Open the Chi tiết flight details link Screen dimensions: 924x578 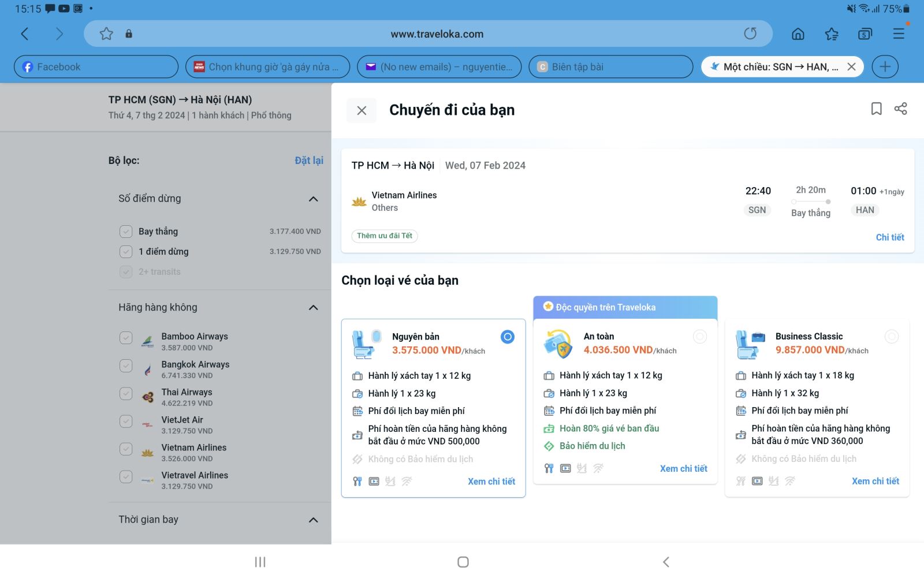(889, 237)
